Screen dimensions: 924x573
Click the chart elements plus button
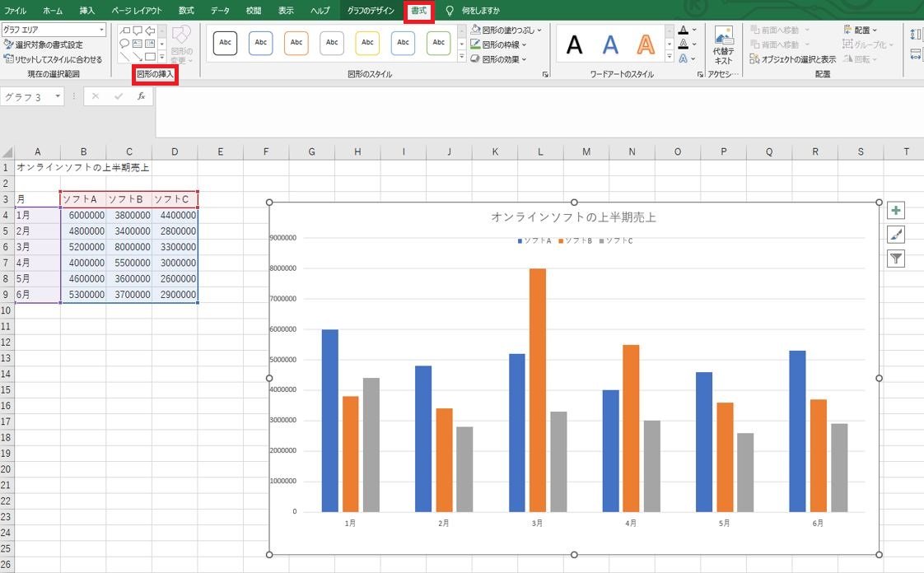click(x=896, y=211)
